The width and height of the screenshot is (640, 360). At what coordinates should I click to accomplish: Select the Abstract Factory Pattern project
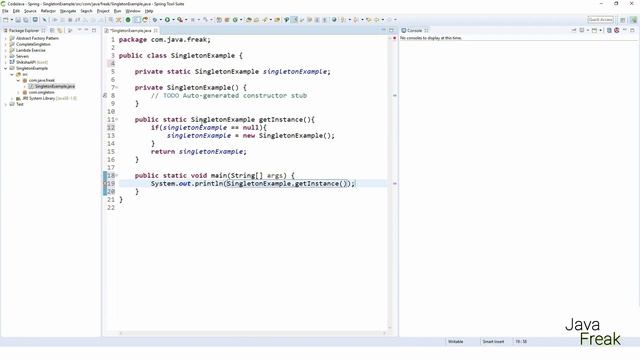tap(37, 38)
